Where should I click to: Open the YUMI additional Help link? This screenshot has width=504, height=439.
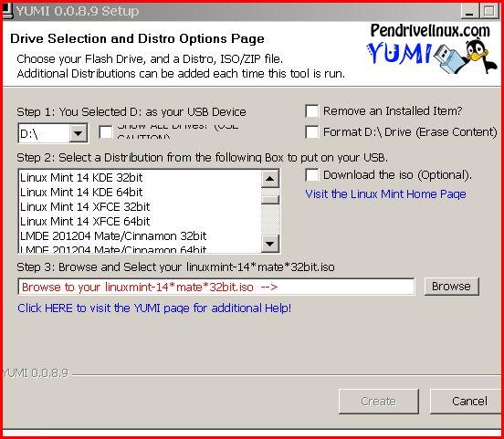click(154, 308)
